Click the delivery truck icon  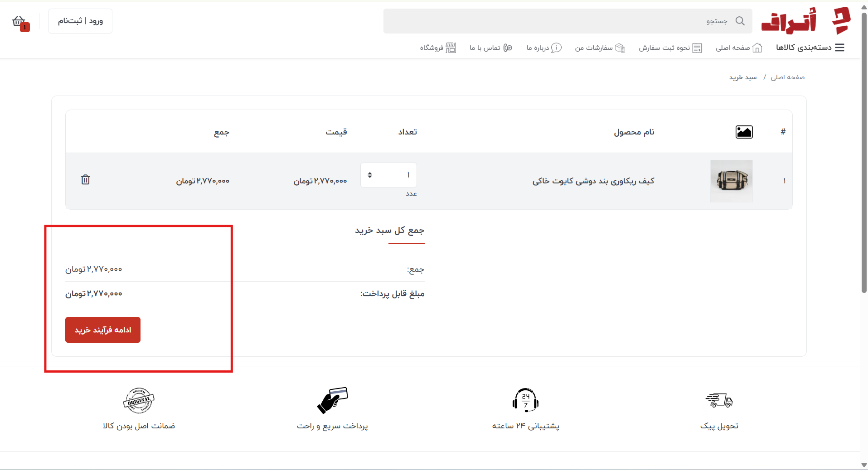(x=719, y=400)
